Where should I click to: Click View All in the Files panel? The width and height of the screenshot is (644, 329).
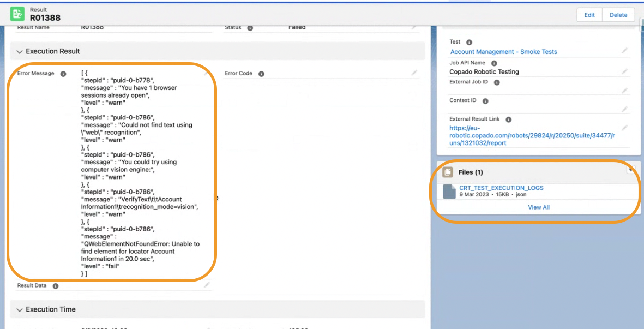click(538, 207)
